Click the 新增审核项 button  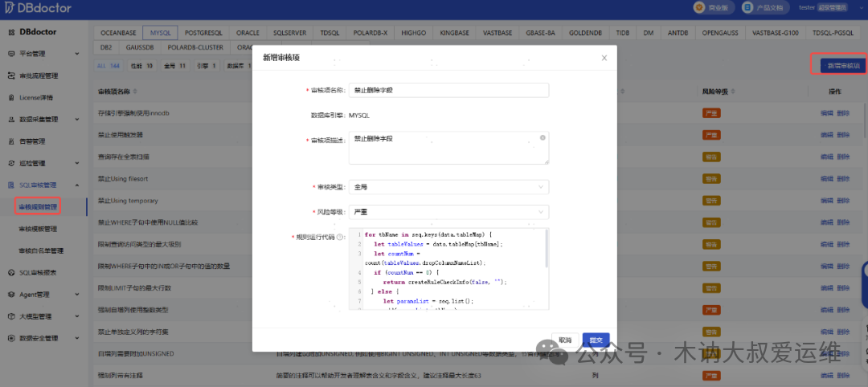pos(843,66)
